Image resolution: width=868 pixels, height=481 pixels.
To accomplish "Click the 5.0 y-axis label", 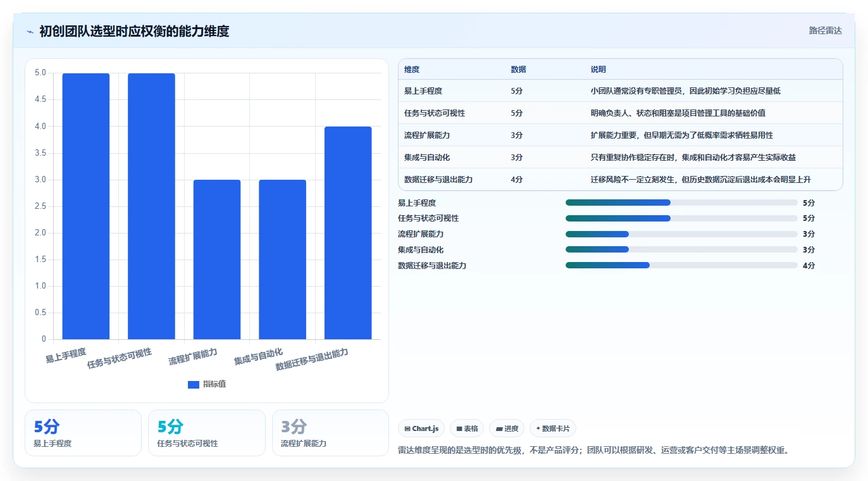I will [x=40, y=73].
